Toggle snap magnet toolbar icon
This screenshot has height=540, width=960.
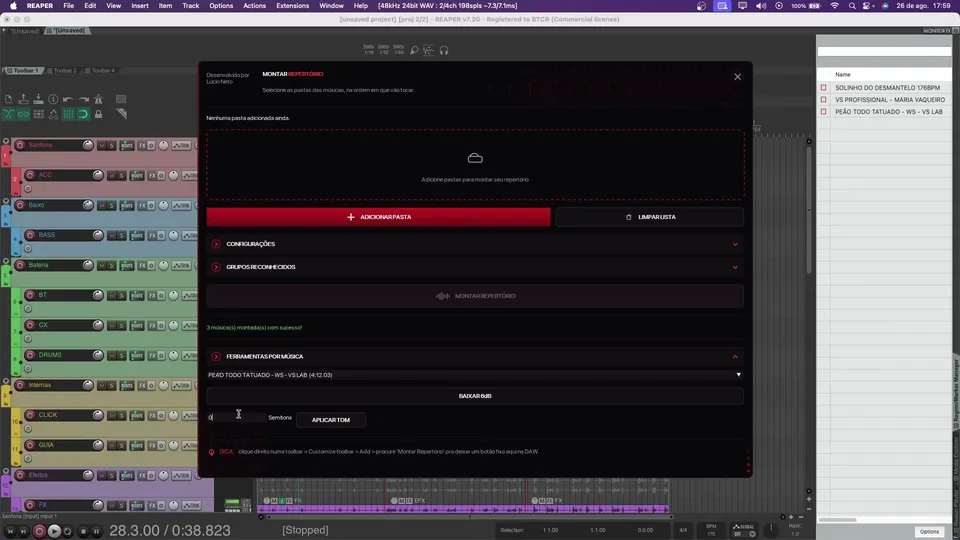click(x=83, y=114)
